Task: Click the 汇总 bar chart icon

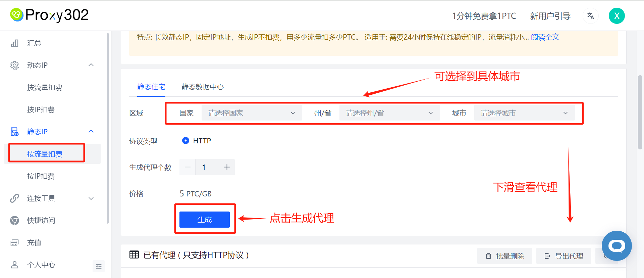Action: [x=14, y=43]
